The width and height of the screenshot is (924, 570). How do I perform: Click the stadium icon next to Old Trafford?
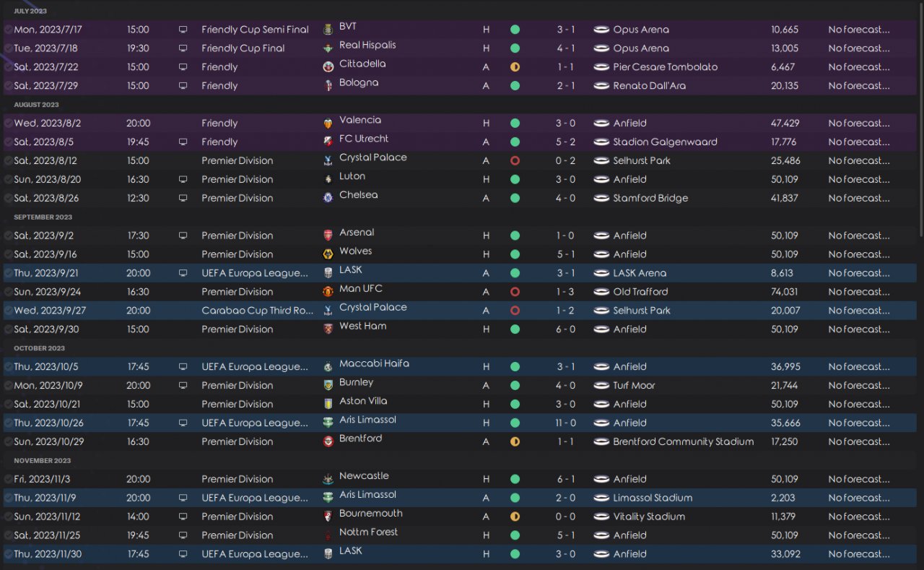point(601,292)
